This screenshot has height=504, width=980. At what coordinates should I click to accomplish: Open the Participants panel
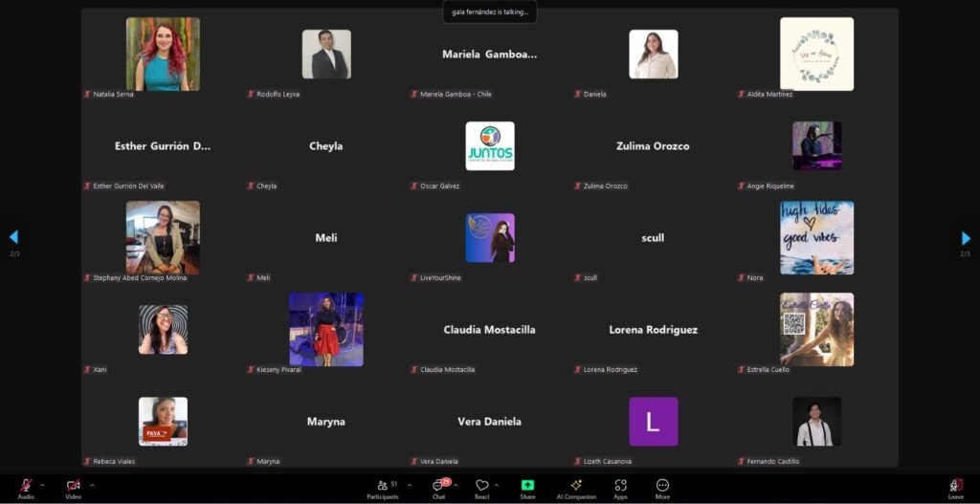click(383, 489)
